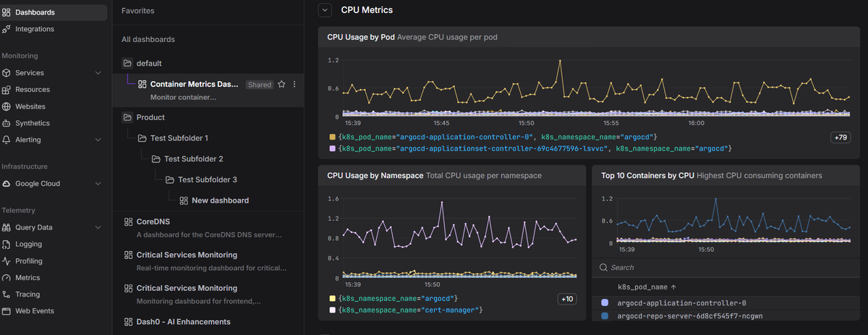Click the Resources icon in sidebar

(x=7, y=90)
